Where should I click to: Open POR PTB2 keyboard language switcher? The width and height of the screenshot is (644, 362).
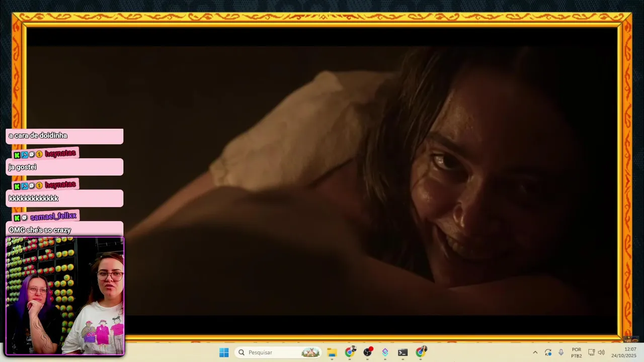(x=577, y=352)
